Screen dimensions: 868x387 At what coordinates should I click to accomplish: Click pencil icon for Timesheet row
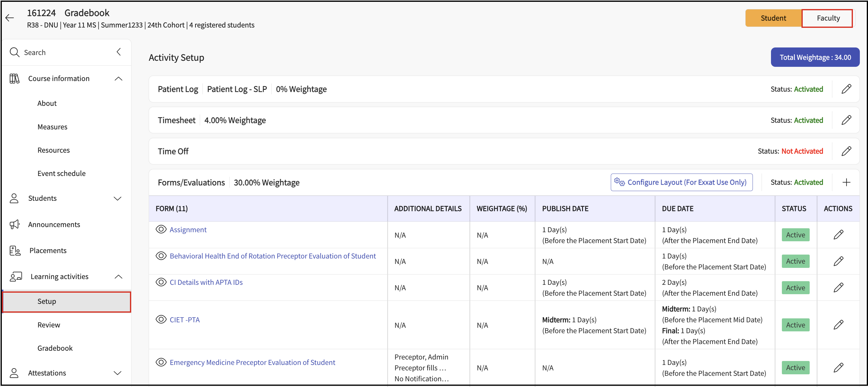846,120
